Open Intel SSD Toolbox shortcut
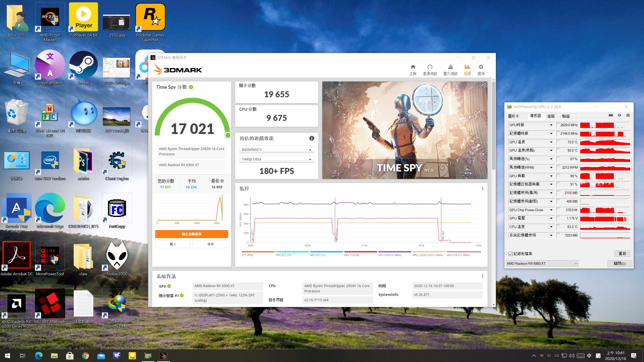 [x=50, y=163]
